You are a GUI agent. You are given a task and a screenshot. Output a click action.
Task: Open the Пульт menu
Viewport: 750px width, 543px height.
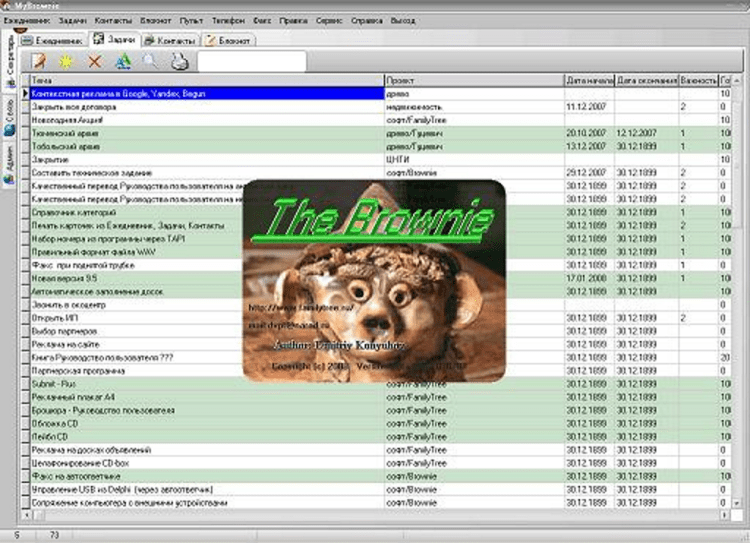191,21
